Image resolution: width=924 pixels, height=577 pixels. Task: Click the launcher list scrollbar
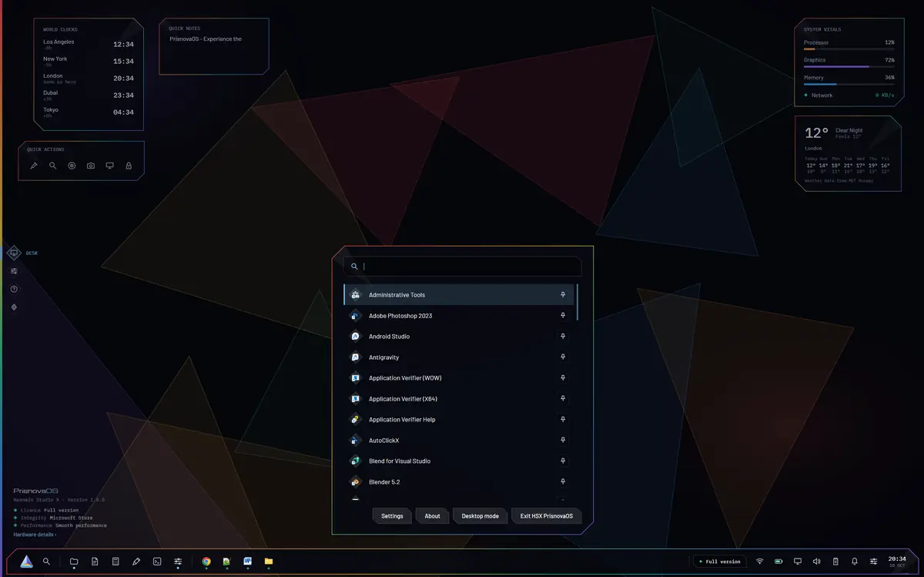pos(577,302)
